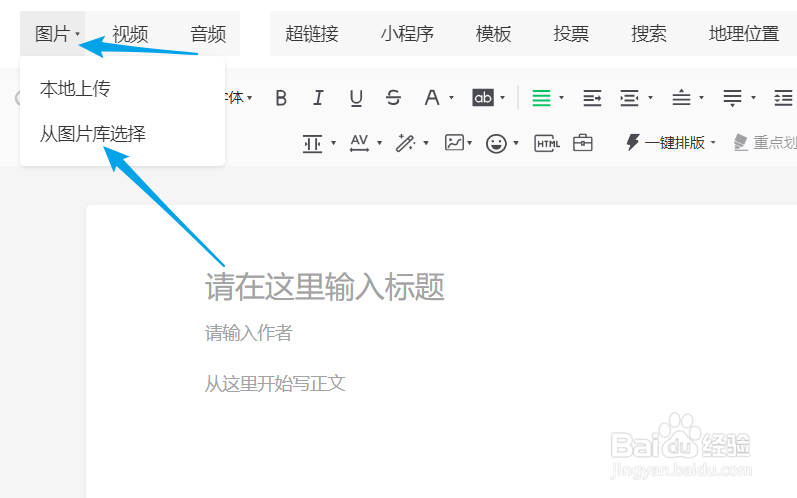Image resolution: width=797 pixels, height=498 pixels.
Task: Click the both-sides indent icon
Action: [x=629, y=98]
